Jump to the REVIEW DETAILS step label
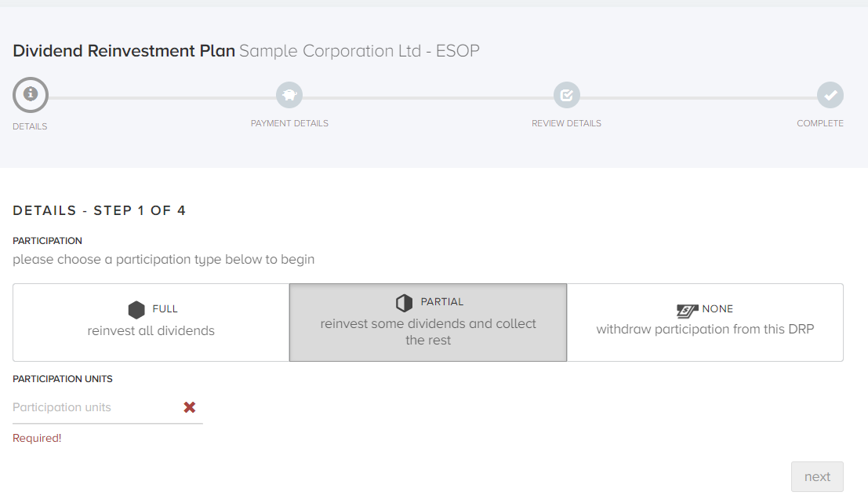This screenshot has width=868, height=503. point(566,123)
